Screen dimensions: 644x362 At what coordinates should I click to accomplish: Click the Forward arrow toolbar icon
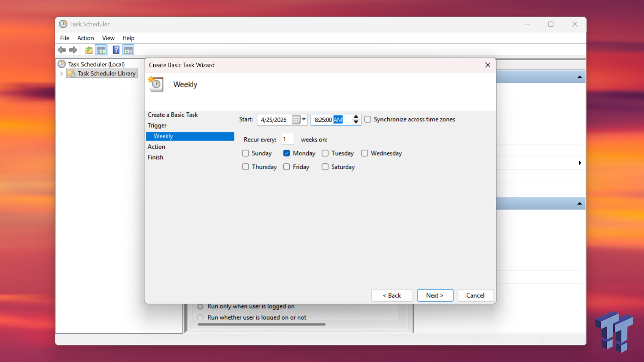click(x=73, y=50)
